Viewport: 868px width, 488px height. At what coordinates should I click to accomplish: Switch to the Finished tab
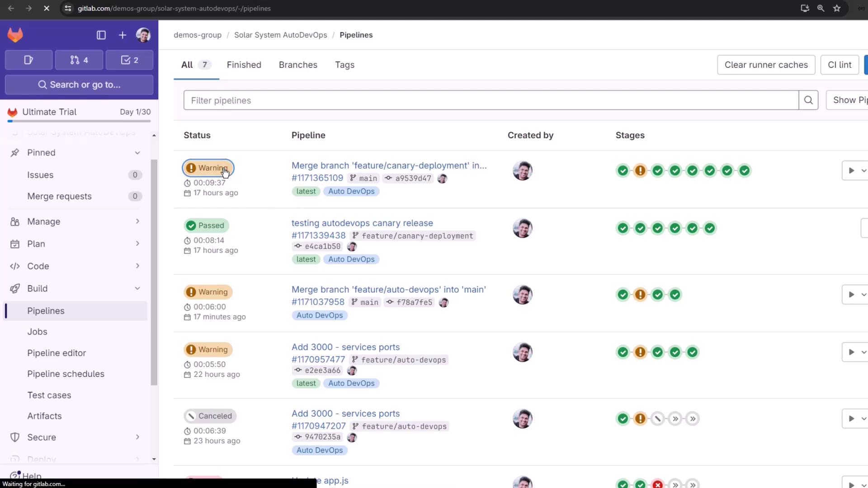click(244, 65)
